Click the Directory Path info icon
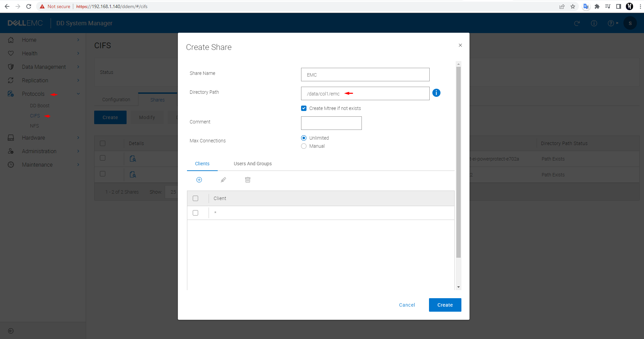 click(436, 93)
